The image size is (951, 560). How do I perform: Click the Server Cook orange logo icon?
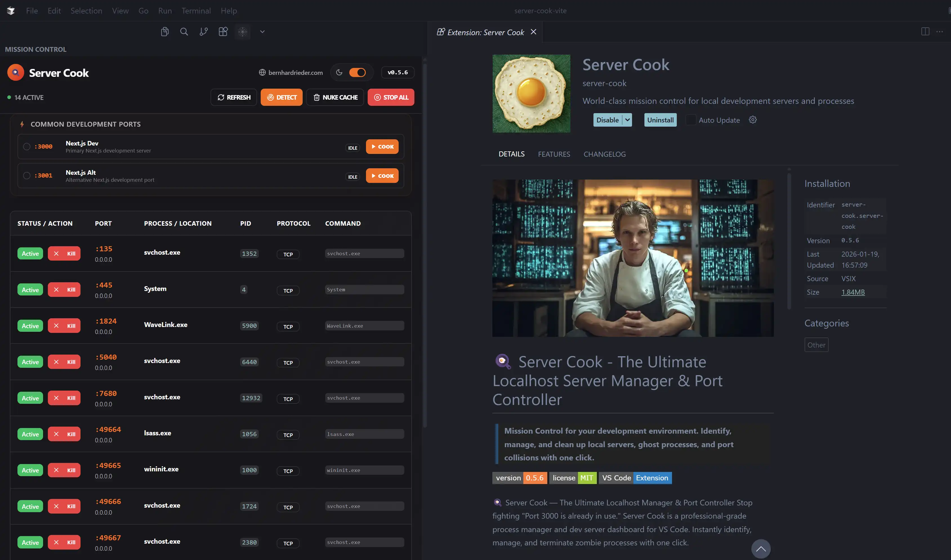(x=15, y=72)
